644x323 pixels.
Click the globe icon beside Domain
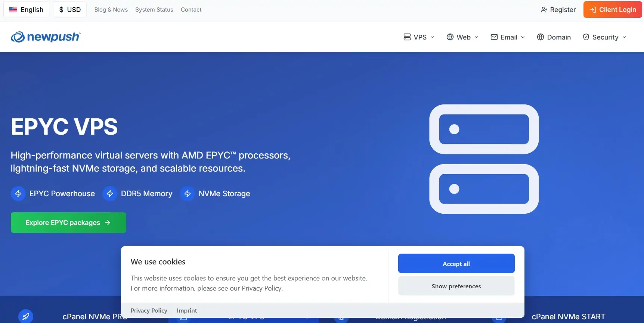click(541, 37)
